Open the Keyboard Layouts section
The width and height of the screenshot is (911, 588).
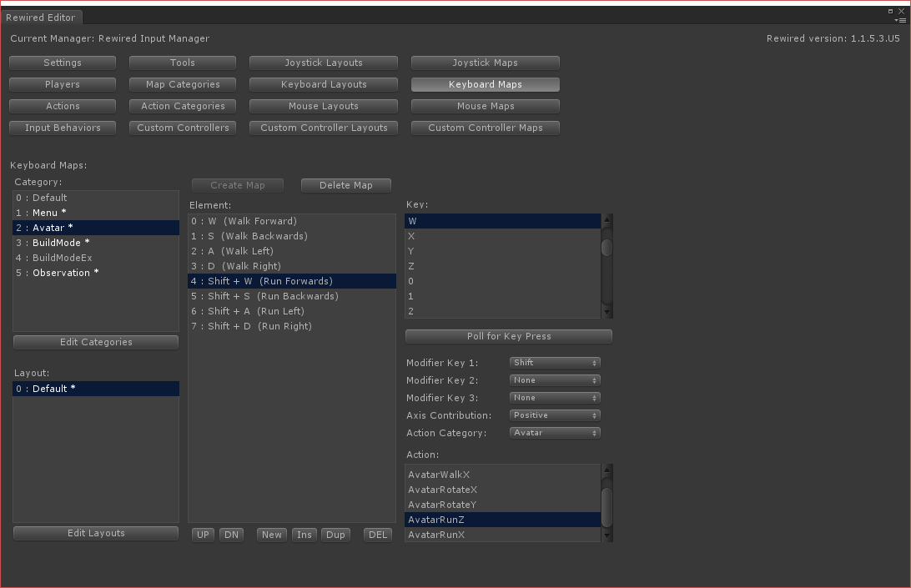(323, 84)
